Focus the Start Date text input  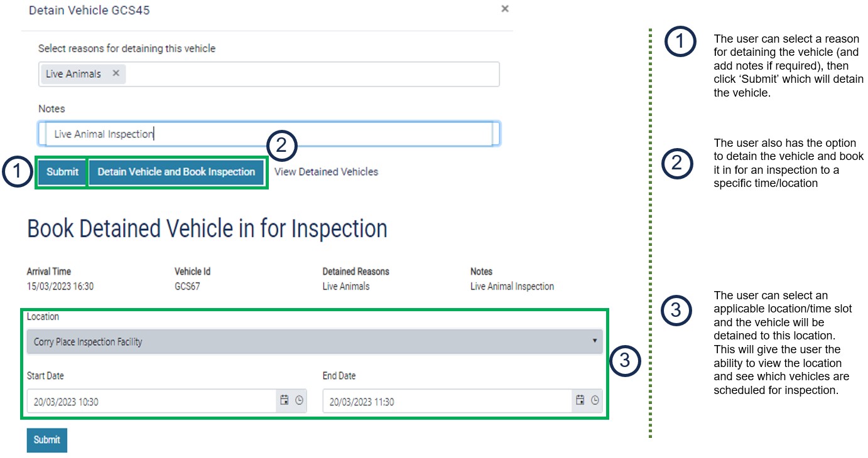[151, 402]
